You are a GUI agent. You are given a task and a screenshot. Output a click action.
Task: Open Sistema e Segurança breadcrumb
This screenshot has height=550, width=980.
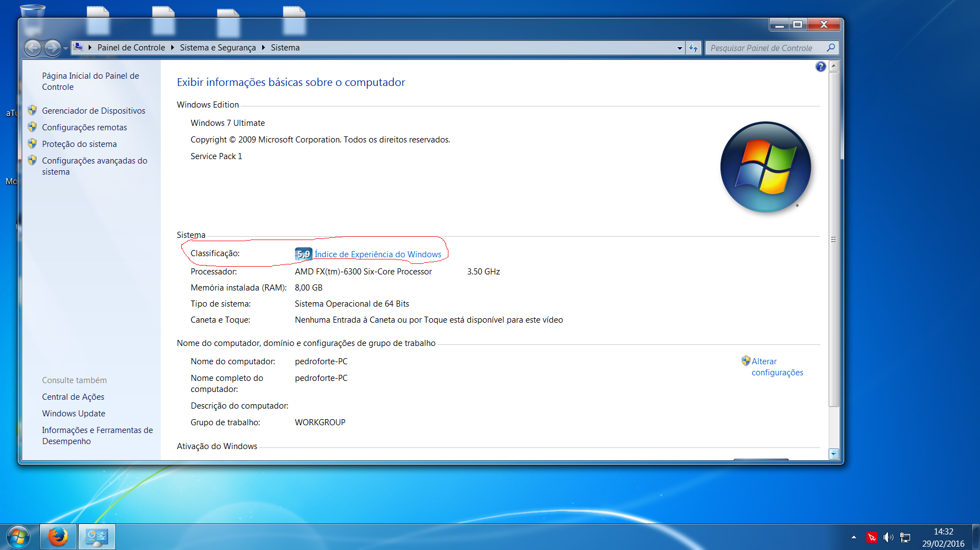(218, 48)
